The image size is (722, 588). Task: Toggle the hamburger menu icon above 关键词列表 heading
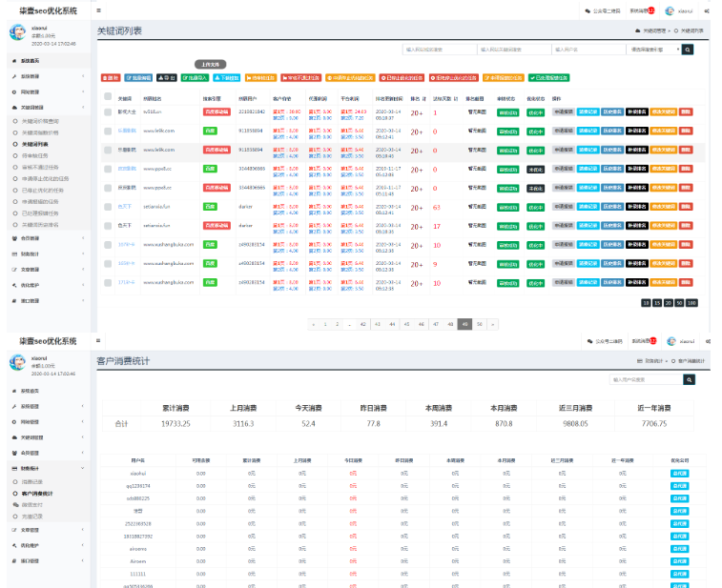(99, 10)
